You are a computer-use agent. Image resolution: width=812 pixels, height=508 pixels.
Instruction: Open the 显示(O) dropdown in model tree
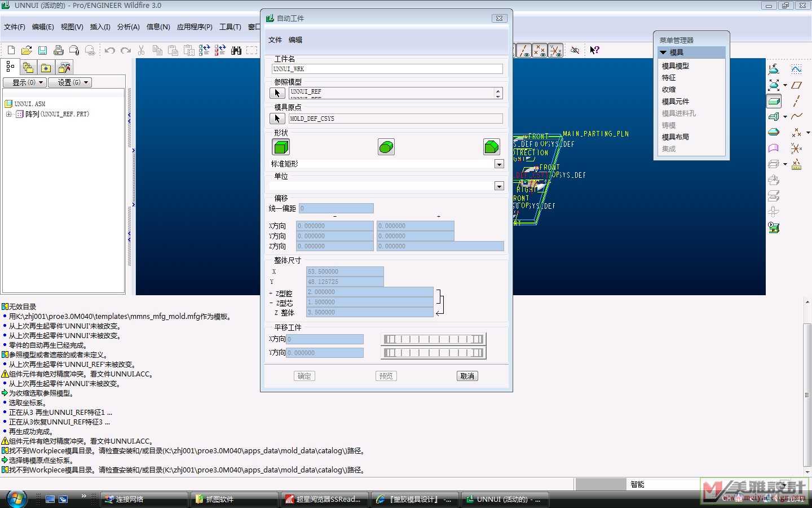click(25, 82)
